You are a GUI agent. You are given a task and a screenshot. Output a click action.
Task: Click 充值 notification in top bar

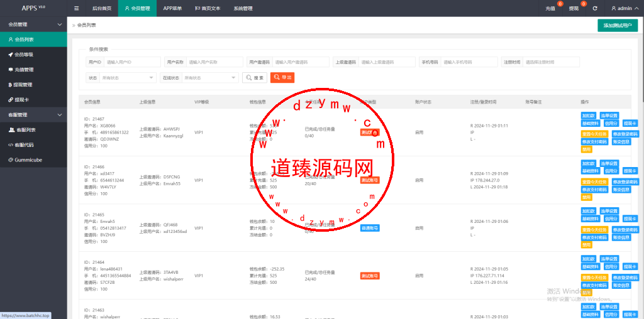click(x=550, y=8)
